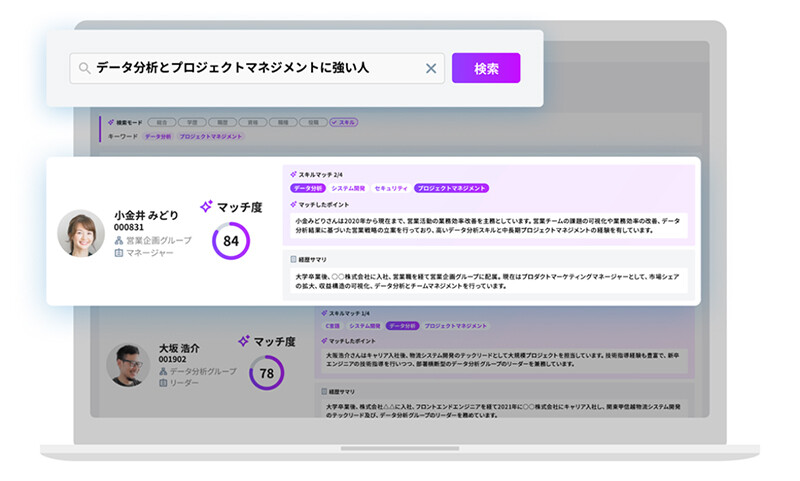Click the sparkle icon next to 小金井's マッチ度

point(206,207)
